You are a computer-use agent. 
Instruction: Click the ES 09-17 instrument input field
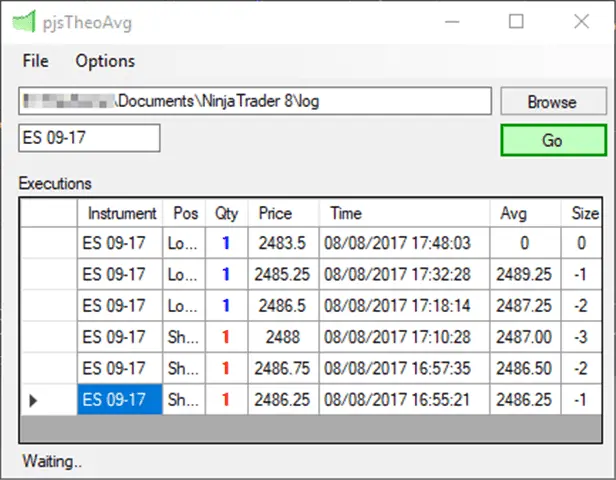click(89, 138)
